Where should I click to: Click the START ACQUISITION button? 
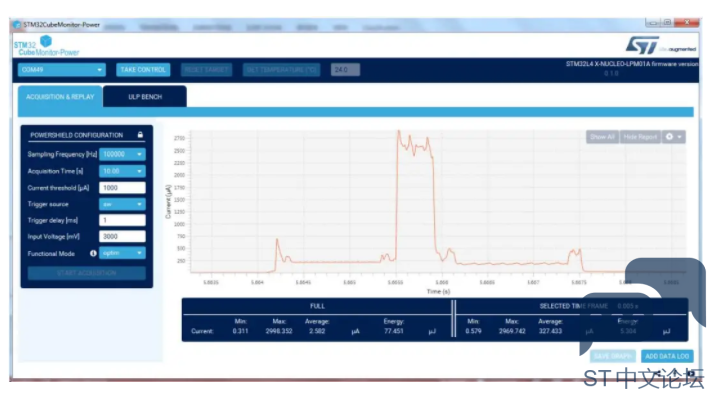click(x=87, y=273)
